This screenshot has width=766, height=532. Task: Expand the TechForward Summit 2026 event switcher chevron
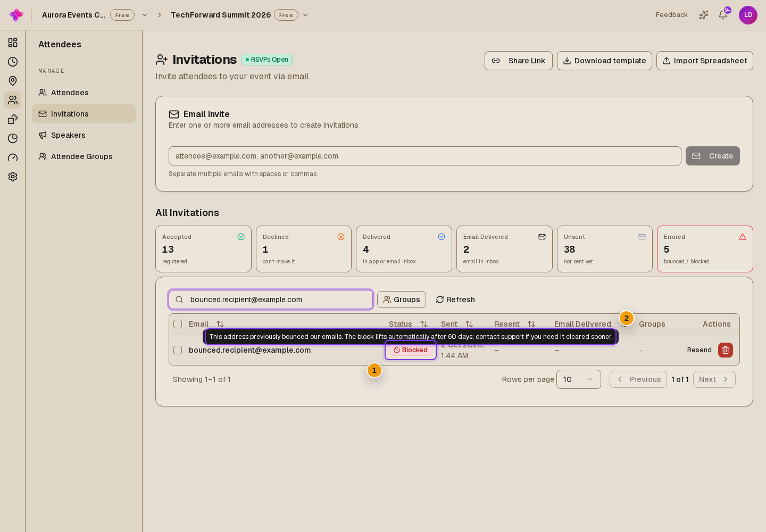coord(305,15)
